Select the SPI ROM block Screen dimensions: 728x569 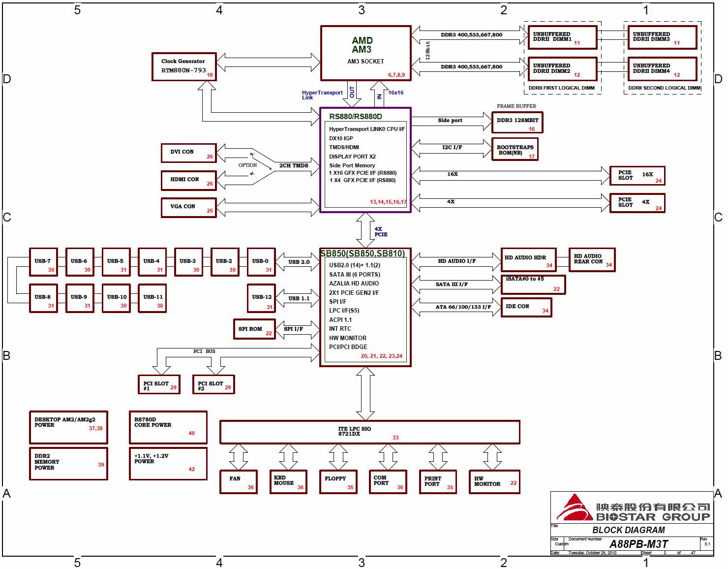click(254, 329)
